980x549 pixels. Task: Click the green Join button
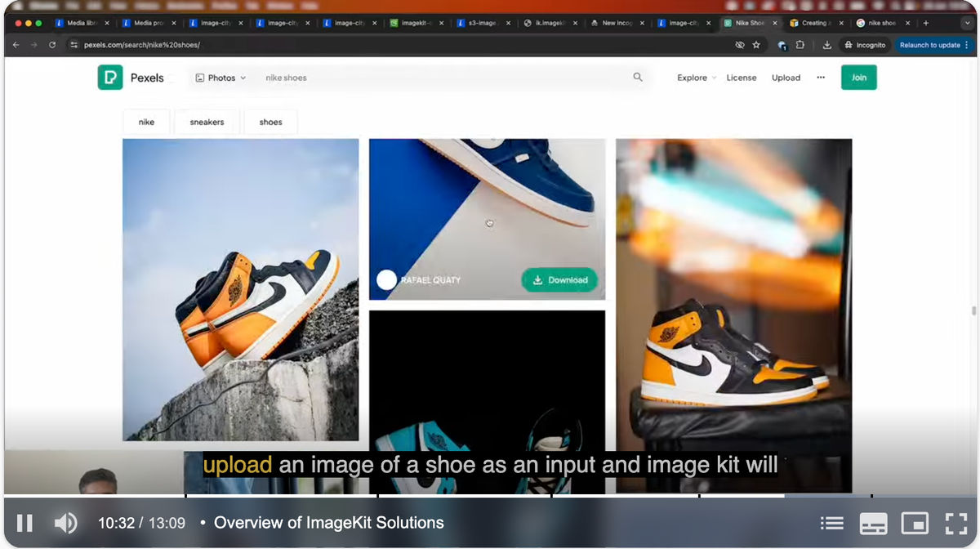point(859,78)
